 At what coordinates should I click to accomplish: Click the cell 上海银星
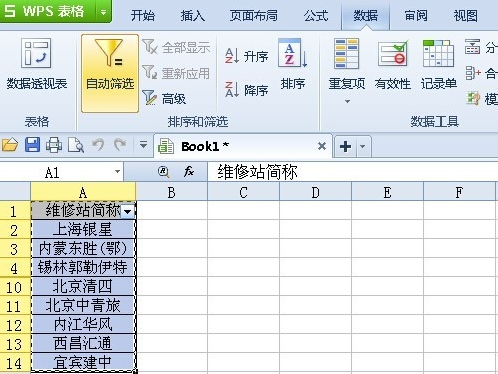point(83,229)
